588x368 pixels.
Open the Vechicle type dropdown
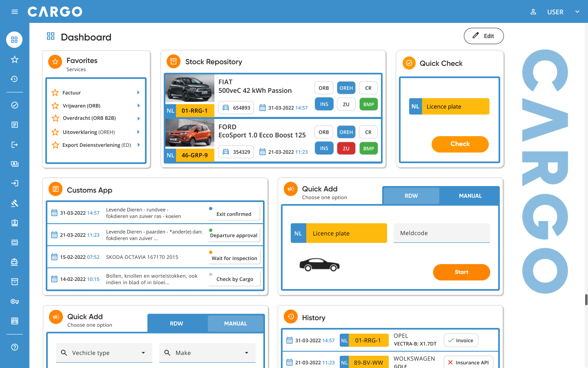[104, 352]
